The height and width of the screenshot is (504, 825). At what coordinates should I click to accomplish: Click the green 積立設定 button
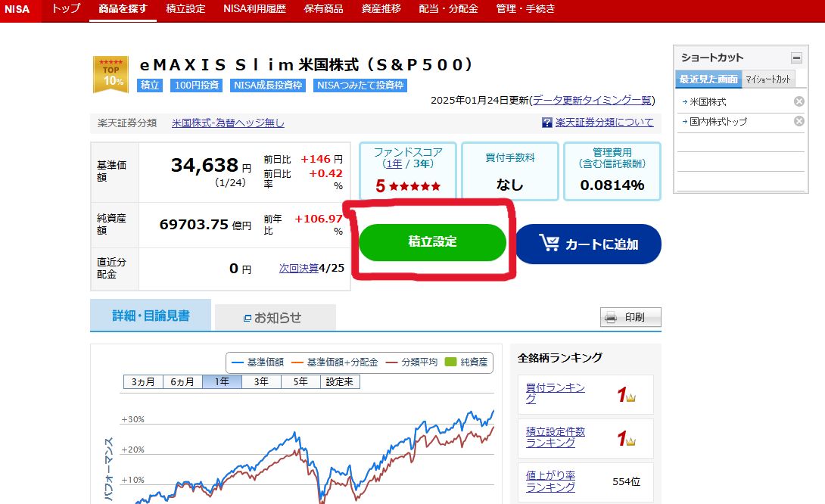(x=431, y=242)
